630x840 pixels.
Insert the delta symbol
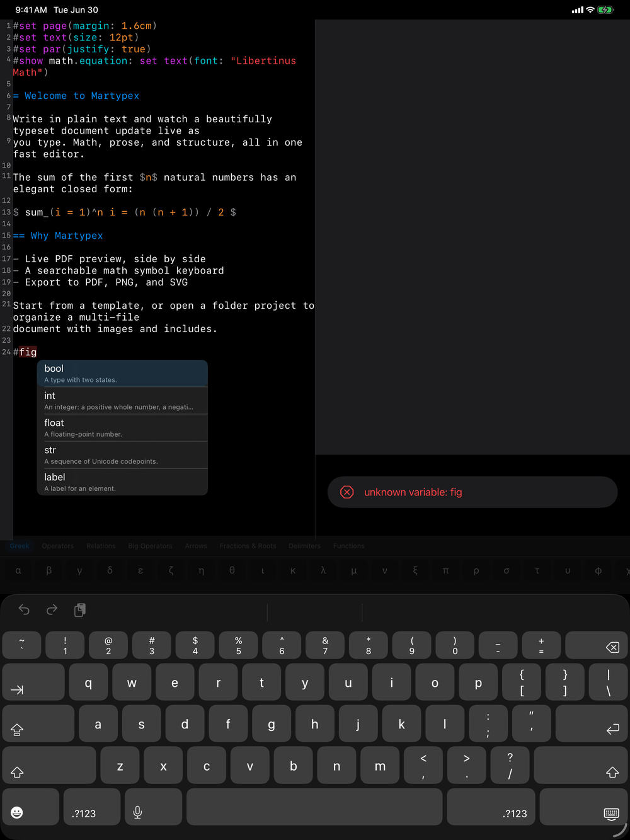pos(110,570)
